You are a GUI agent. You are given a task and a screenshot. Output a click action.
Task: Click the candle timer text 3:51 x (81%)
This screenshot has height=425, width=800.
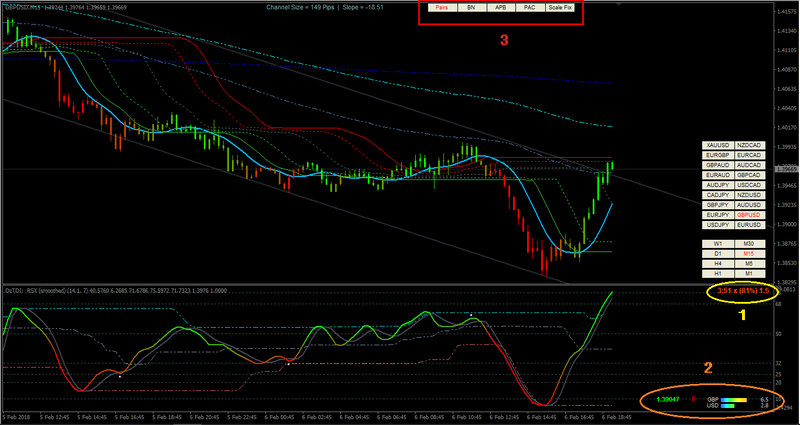pyautogui.click(x=737, y=291)
